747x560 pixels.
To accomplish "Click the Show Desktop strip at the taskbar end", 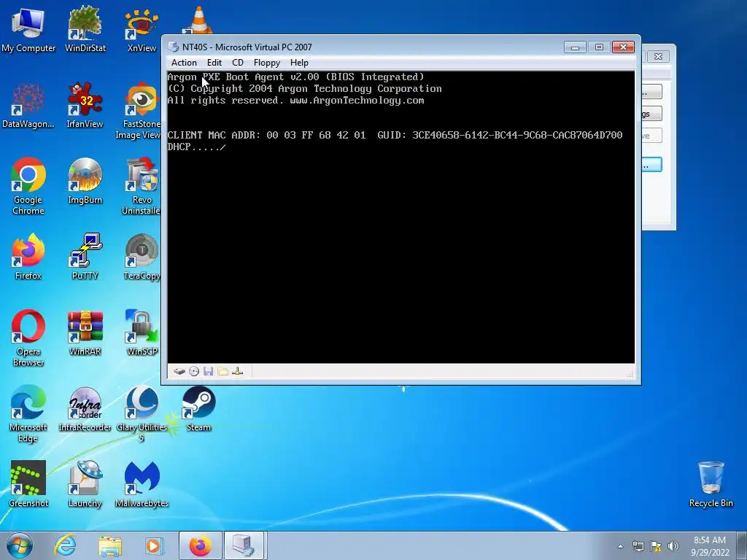I will [x=743, y=545].
